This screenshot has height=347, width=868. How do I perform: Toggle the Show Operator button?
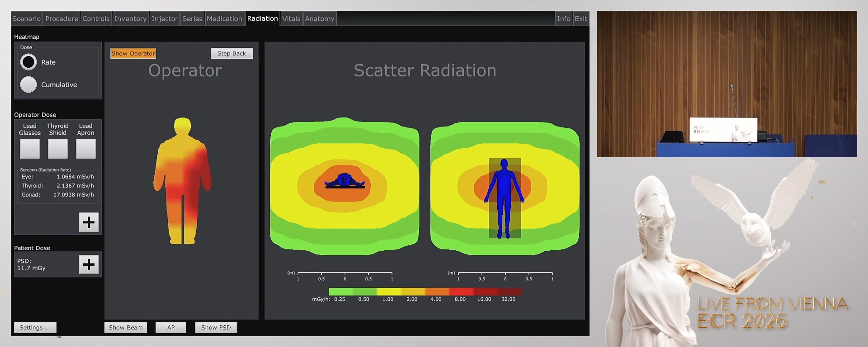133,53
